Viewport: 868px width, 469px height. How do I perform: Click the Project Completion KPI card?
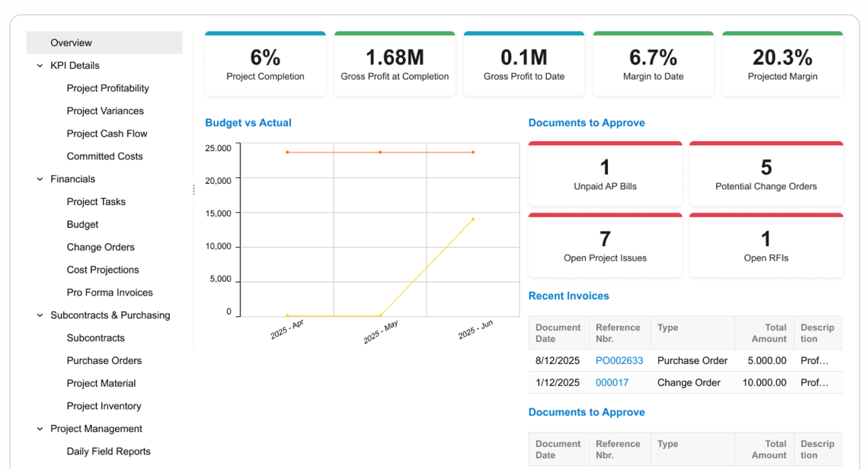point(265,65)
